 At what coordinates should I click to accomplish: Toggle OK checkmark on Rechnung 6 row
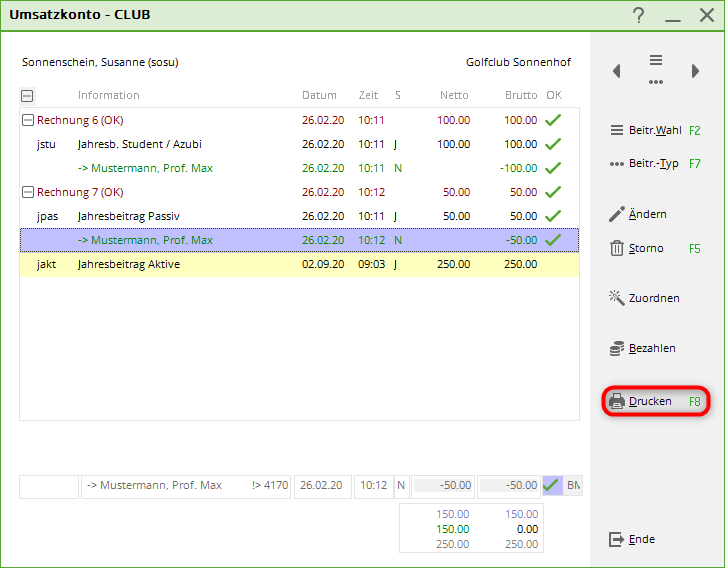(553, 120)
